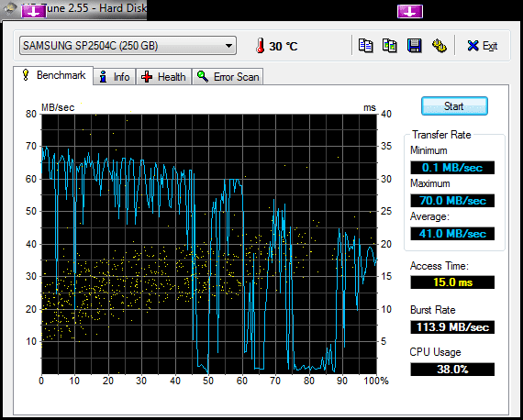
Task: Click the purple download arrow at top left
Action: coord(33,11)
